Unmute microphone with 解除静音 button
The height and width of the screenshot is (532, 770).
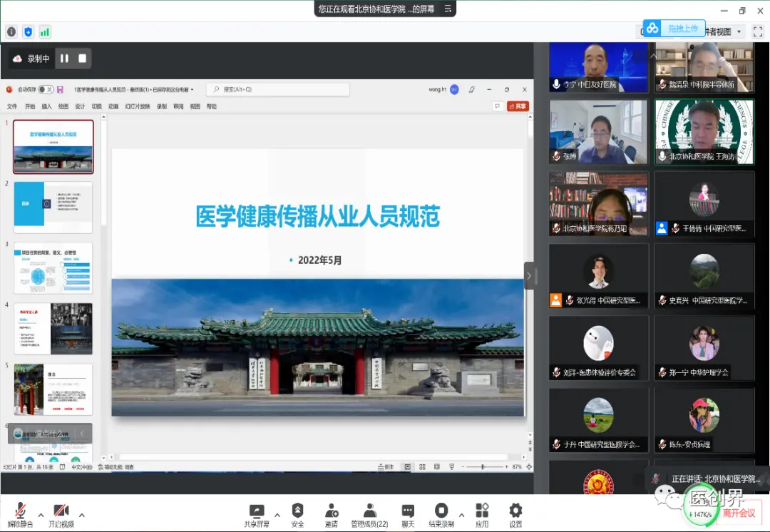[20, 515]
